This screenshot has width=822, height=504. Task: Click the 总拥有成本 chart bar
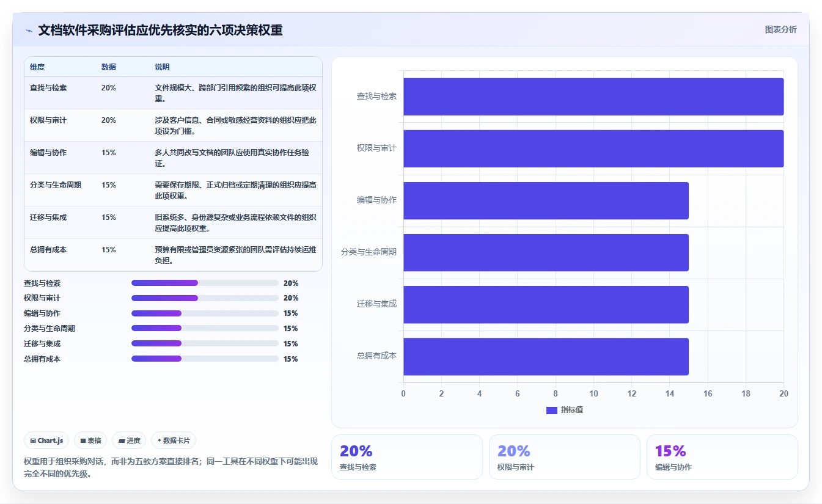(546, 356)
